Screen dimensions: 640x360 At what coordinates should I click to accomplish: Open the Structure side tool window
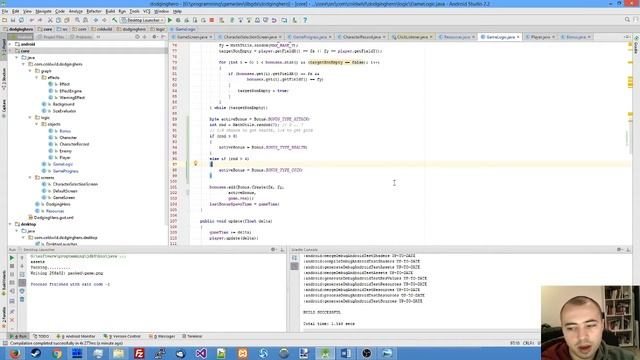pos(4,79)
